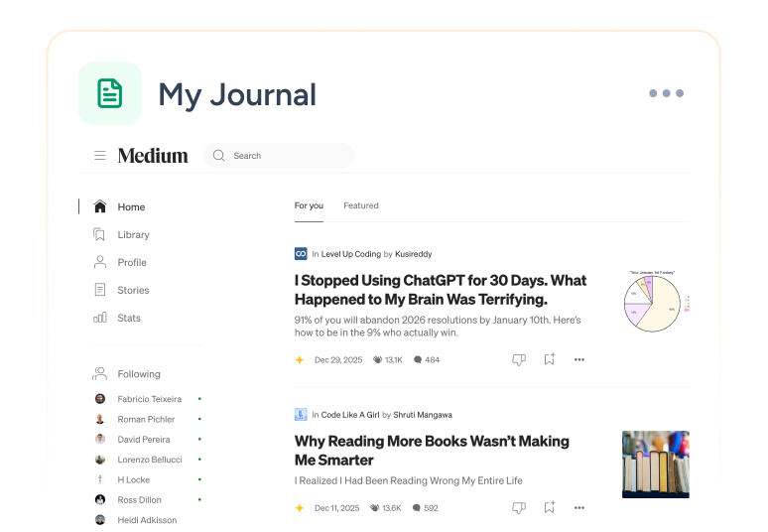The image size is (768, 532).
Task: Open Library via its bookmark icon
Action: (99, 234)
